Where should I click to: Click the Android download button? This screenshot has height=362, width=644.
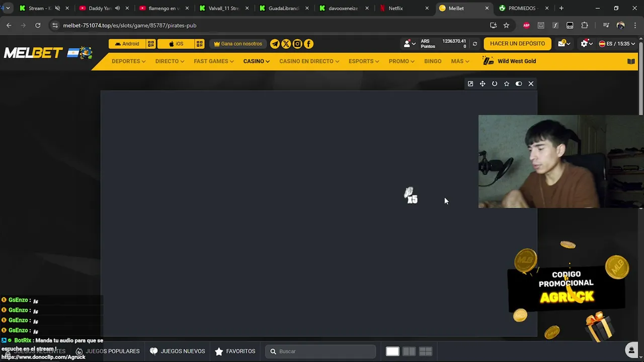tap(127, 44)
